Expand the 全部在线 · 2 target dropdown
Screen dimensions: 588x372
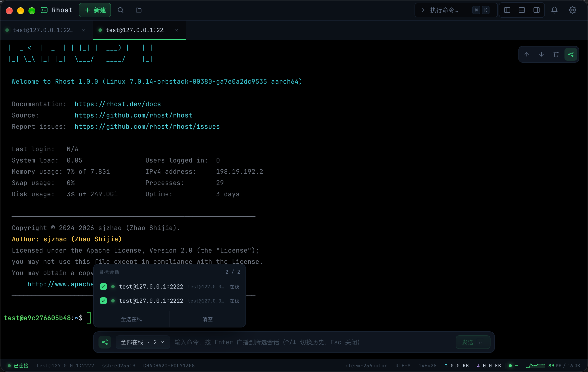click(143, 342)
